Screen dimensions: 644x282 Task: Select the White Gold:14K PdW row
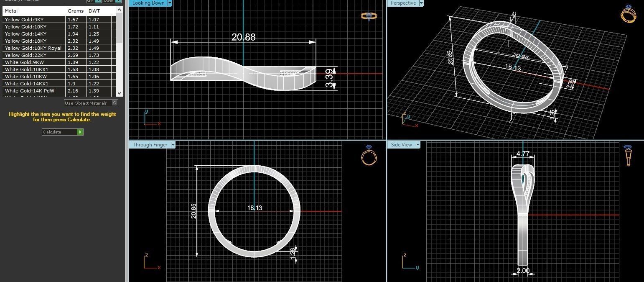click(59, 91)
